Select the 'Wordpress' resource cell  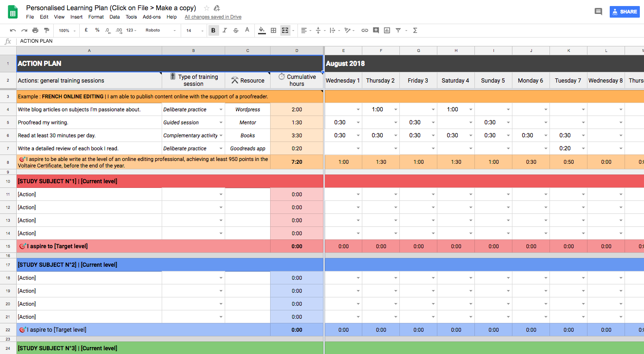(247, 109)
